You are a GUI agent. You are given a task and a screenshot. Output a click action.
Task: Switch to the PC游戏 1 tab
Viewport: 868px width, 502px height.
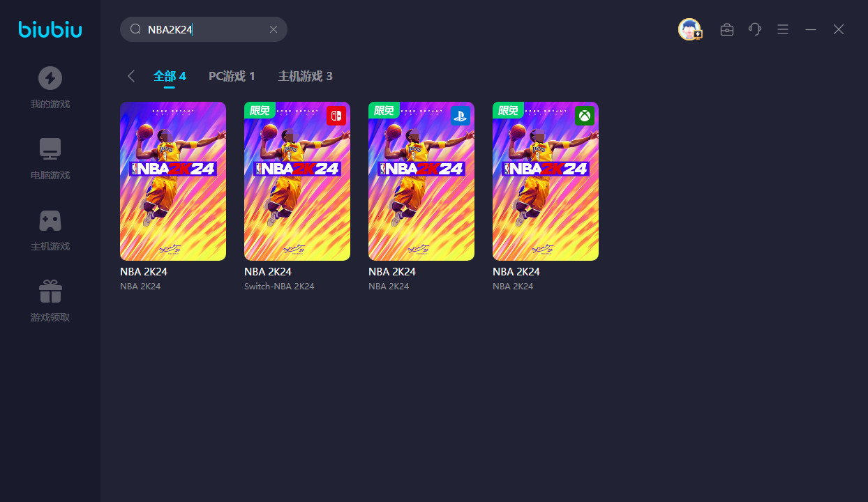pos(232,76)
